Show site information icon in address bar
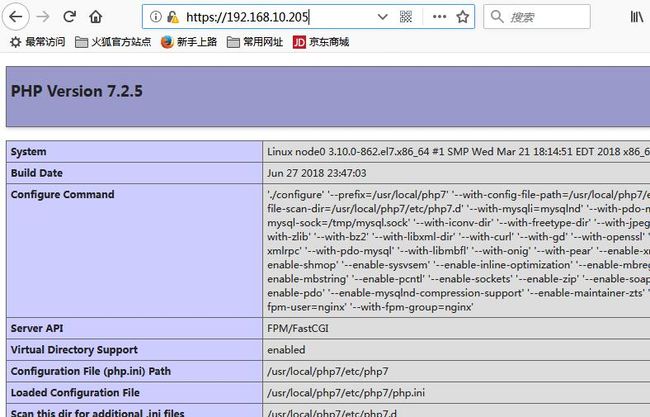 pos(155,17)
